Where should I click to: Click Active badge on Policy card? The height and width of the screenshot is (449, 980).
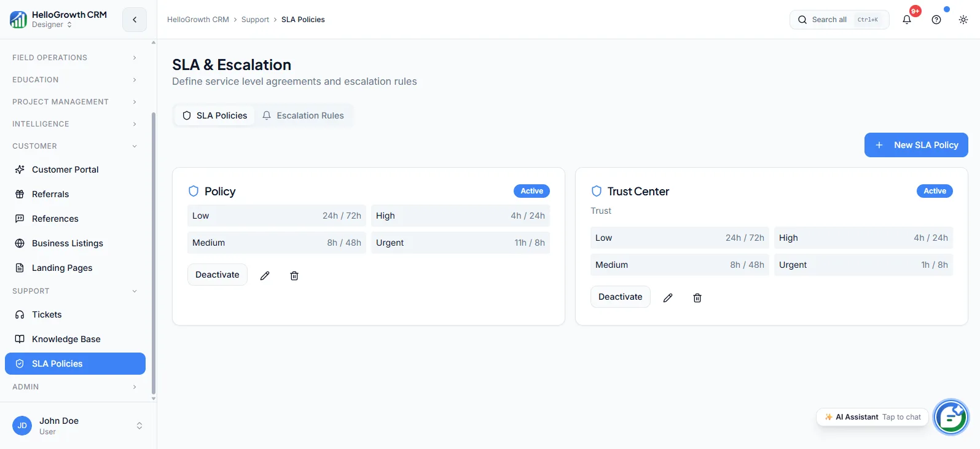tap(531, 191)
